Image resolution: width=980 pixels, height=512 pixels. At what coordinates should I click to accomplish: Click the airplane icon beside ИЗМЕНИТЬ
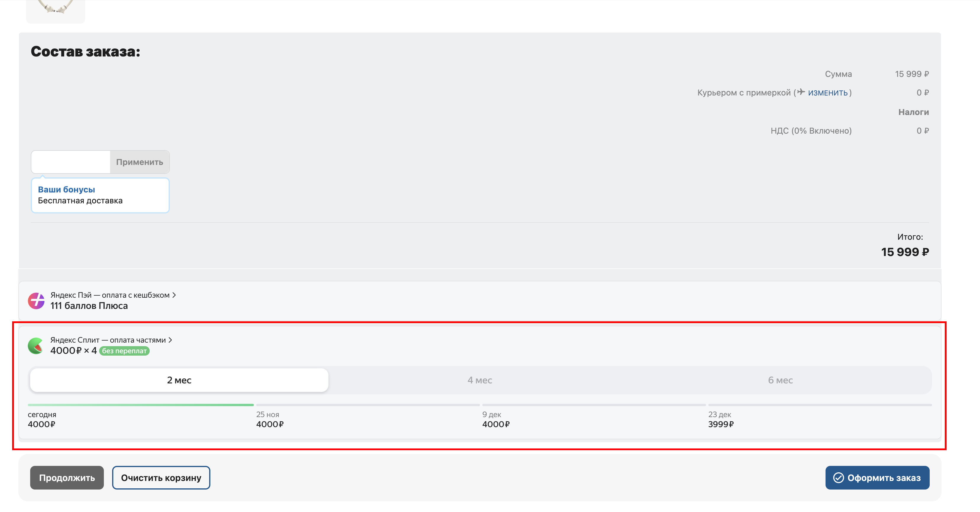(x=801, y=92)
